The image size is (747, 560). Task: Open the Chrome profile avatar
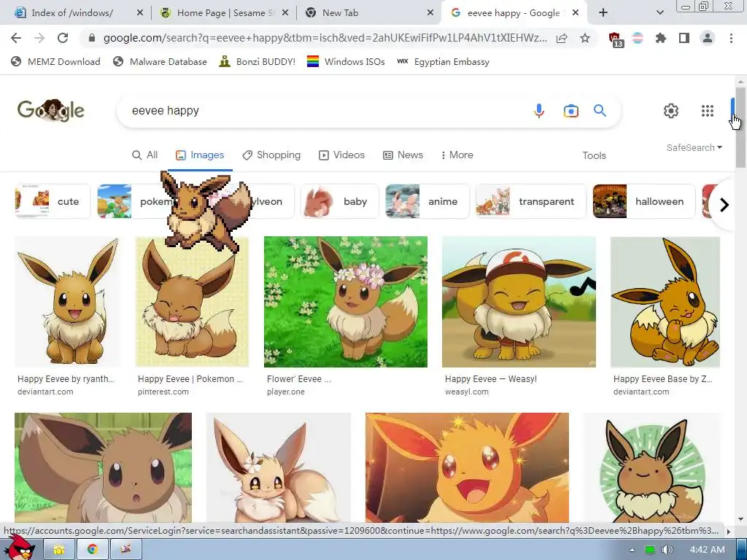click(708, 38)
